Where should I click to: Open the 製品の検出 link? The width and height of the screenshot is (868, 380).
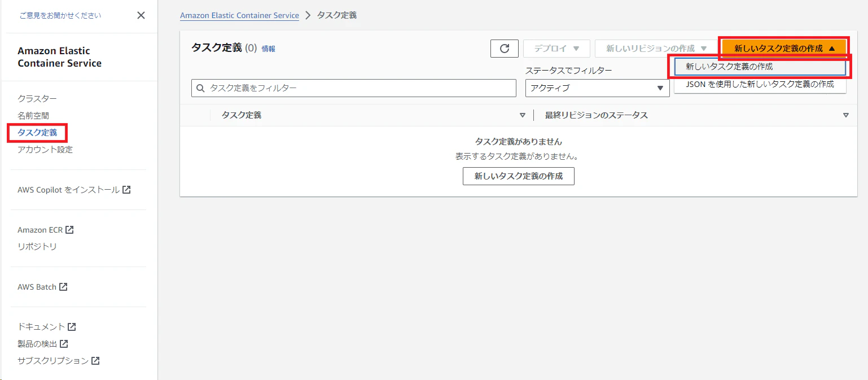(x=37, y=344)
